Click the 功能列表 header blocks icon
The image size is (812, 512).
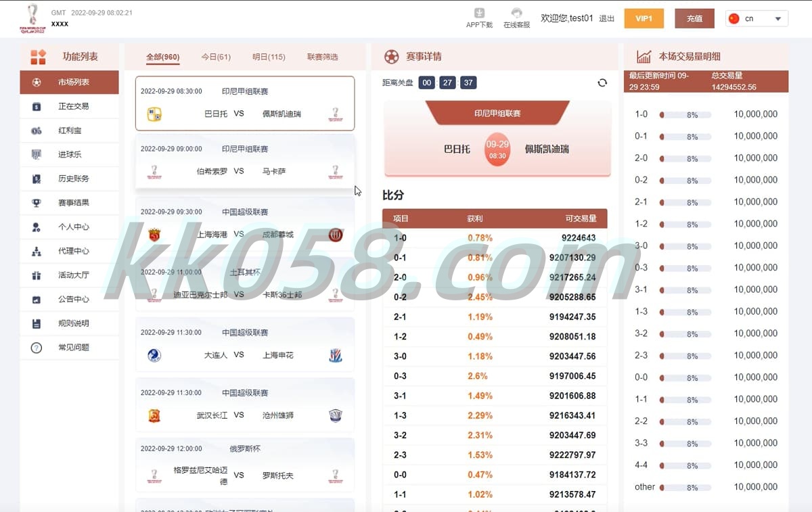point(38,57)
